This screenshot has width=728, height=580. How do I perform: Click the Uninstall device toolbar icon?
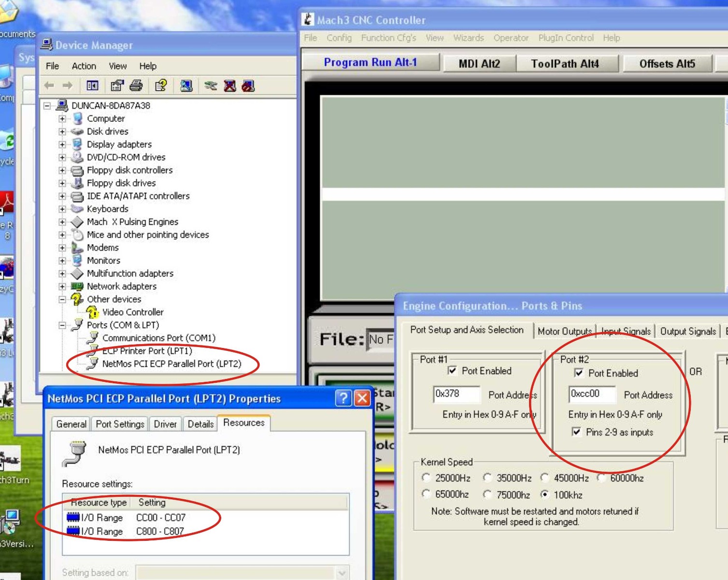(x=229, y=86)
